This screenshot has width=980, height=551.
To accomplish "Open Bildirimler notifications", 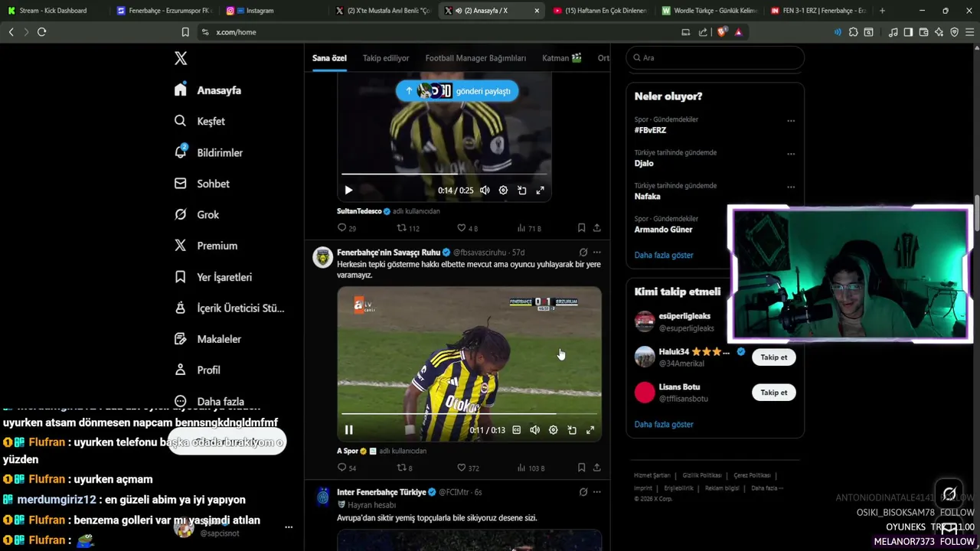I will coord(209,152).
